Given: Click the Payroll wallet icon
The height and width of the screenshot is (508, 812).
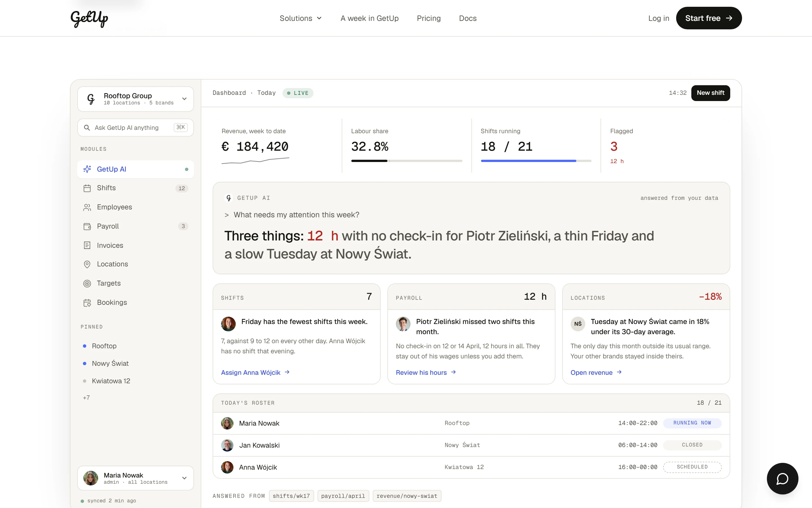Looking at the screenshot, I should pos(87,226).
